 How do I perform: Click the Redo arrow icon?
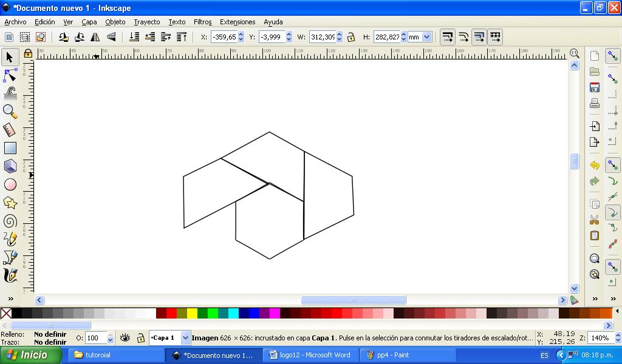point(594,181)
